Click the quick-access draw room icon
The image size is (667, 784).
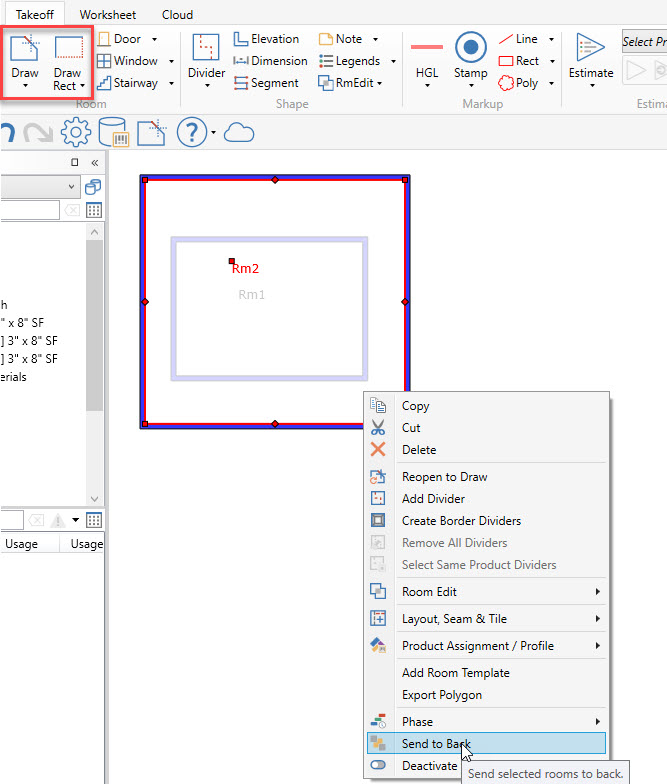click(152, 132)
